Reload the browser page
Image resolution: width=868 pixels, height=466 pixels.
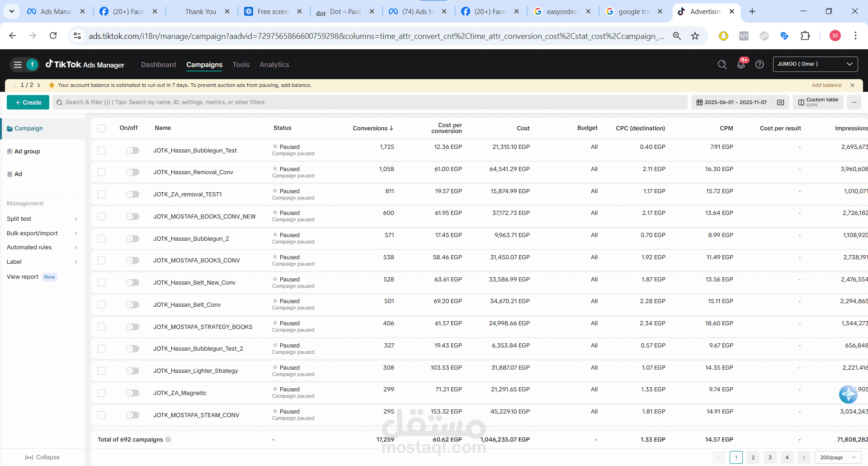coord(53,36)
